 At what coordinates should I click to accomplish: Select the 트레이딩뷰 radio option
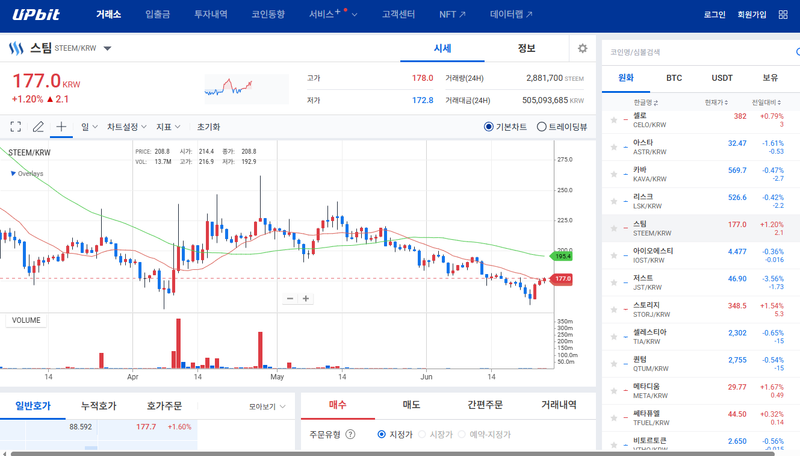[x=541, y=126]
